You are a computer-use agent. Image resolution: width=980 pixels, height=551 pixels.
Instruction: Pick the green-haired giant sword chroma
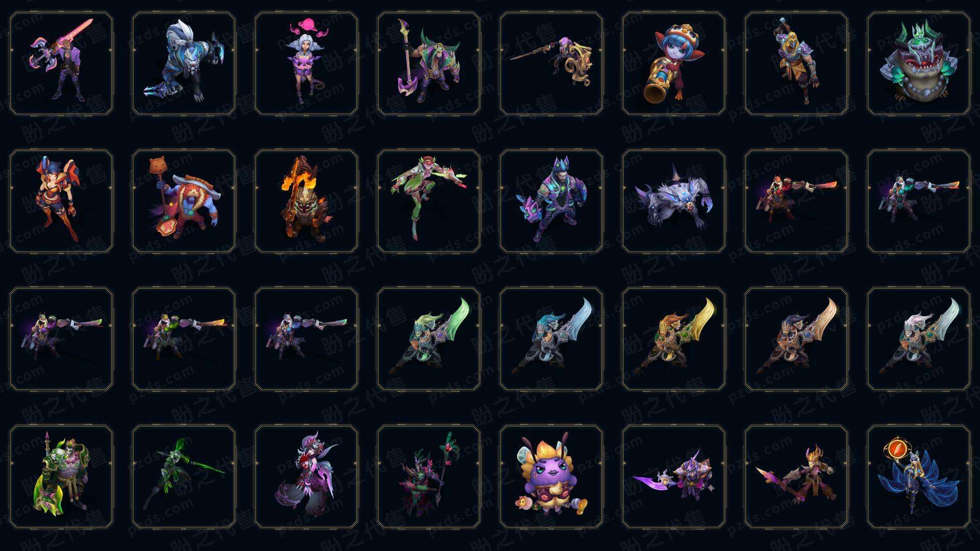[429, 339]
